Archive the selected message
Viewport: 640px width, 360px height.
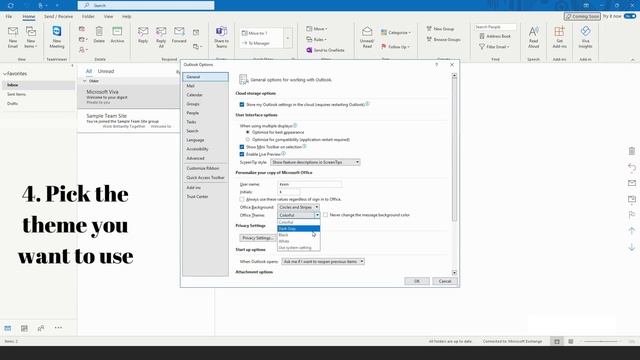click(x=117, y=35)
